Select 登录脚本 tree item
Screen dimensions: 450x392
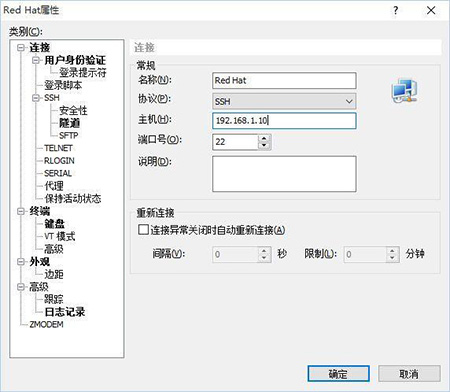(63, 85)
